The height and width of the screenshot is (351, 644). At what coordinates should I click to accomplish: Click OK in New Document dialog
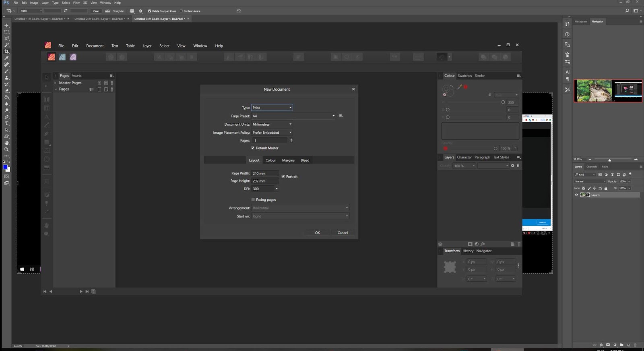tap(317, 233)
